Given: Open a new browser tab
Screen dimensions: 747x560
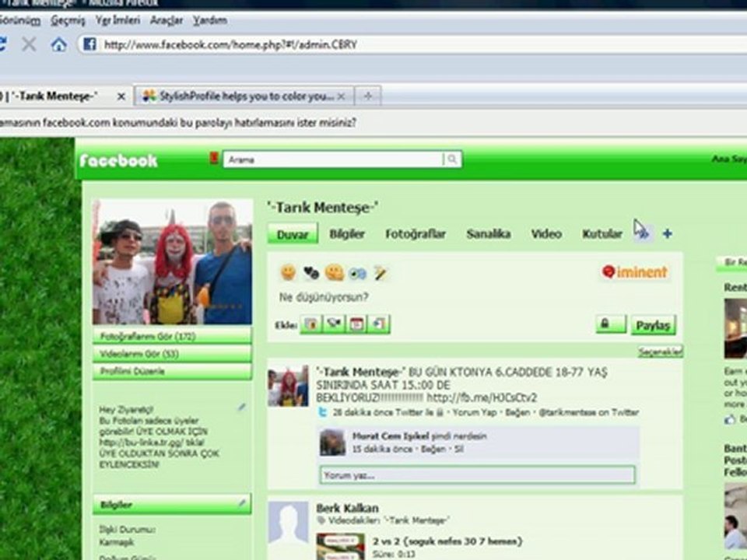Looking at the screenshot, I should click(x=368, y=96).
